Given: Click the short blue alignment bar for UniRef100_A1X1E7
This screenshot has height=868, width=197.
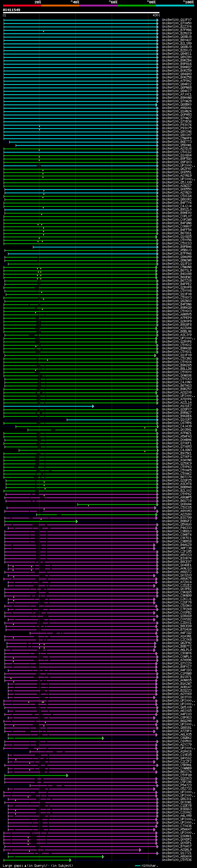Looking at the screenshot, I should click(49, 406).
